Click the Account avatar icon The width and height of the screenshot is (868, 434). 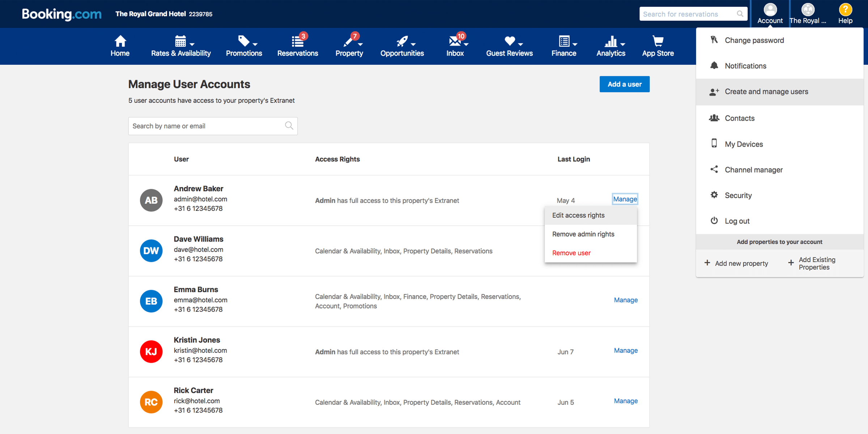coord(770,9)
